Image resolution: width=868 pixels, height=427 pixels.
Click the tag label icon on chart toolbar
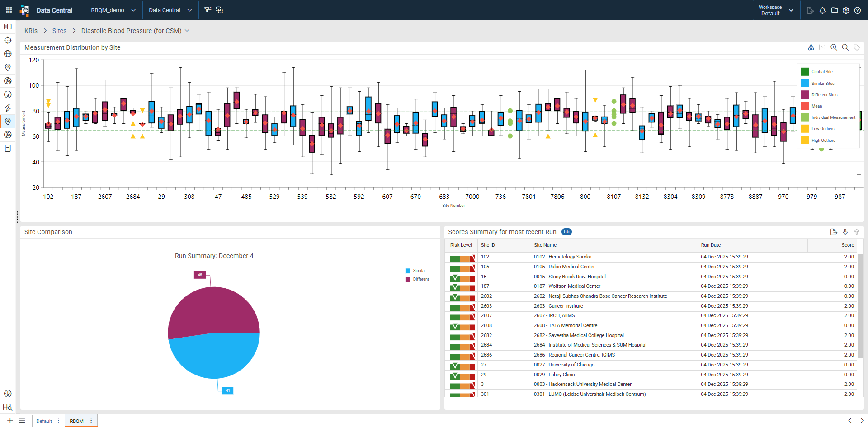[857, 47]
